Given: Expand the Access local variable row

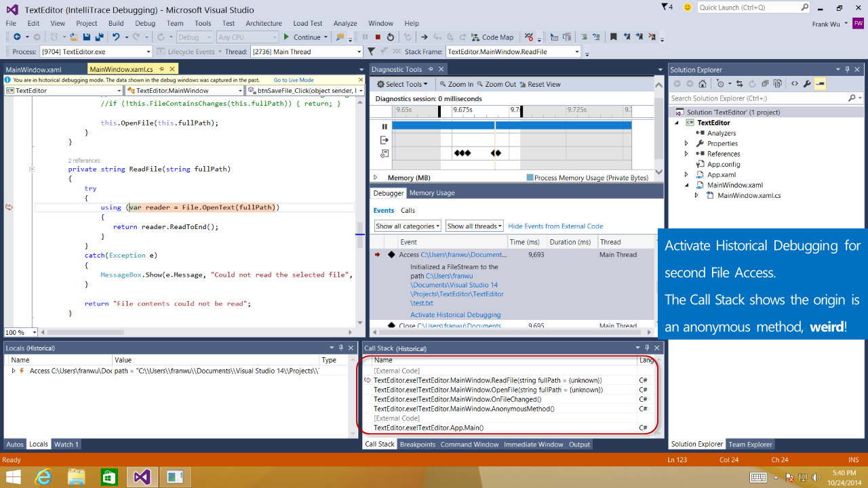Looking at the screenshot, I should [13, 371].
